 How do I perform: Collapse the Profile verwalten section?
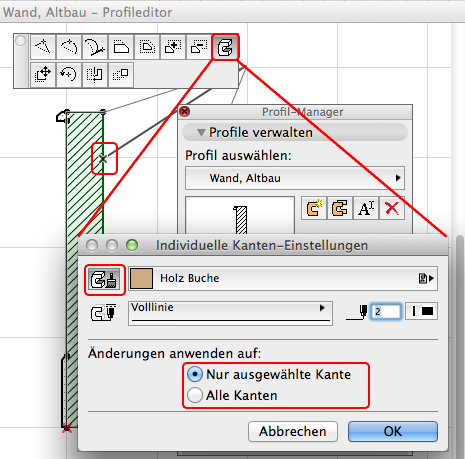tap(201, 133)
